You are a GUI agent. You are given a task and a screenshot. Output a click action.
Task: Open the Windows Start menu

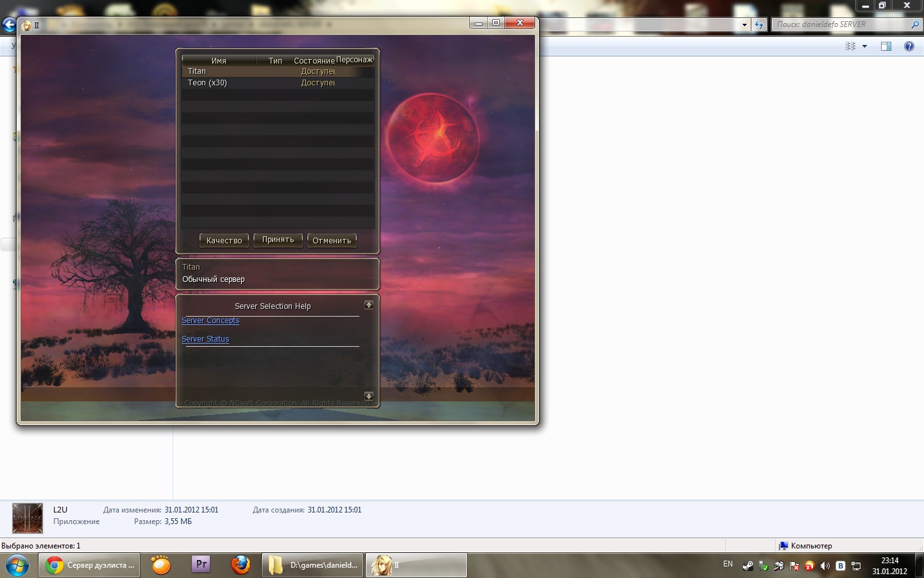(17, 565)
